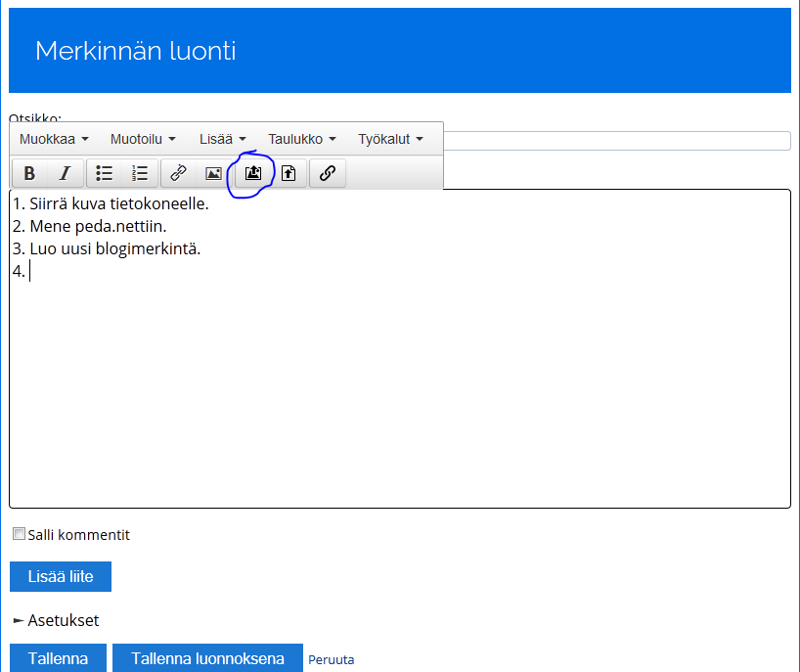Toggle italic formatting

pyautogui.click(x=65, y=173)
